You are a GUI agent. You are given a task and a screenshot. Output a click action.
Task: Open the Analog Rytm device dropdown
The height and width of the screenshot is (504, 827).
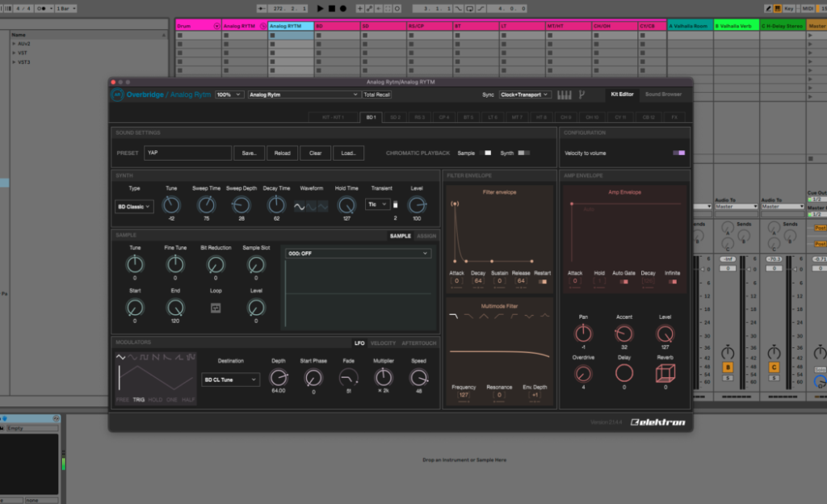pos(304,94)
